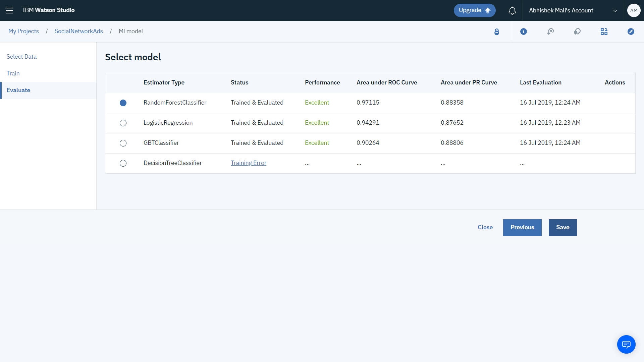644x362 pixels.
Task: Click the Upgrade button
Action: click(475, 10)
